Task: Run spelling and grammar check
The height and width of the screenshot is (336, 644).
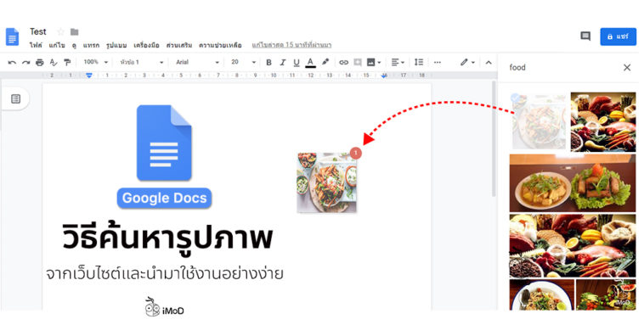Action: pos(54,62)
